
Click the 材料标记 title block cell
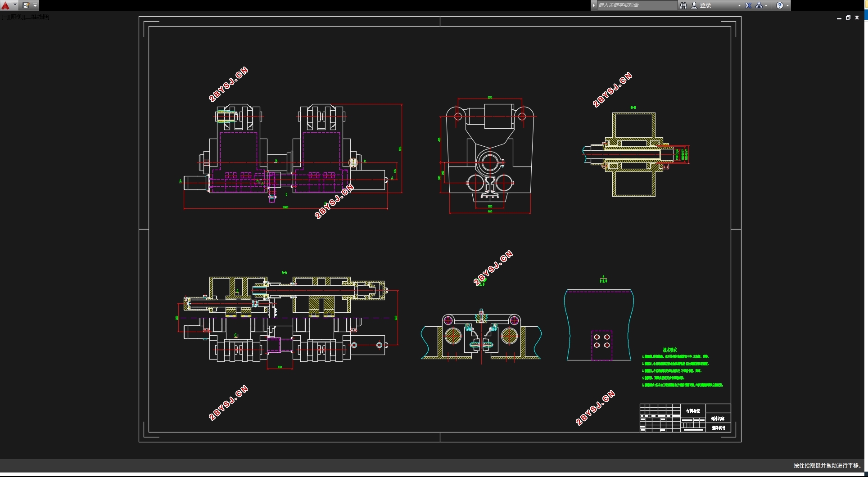point(693,411)
